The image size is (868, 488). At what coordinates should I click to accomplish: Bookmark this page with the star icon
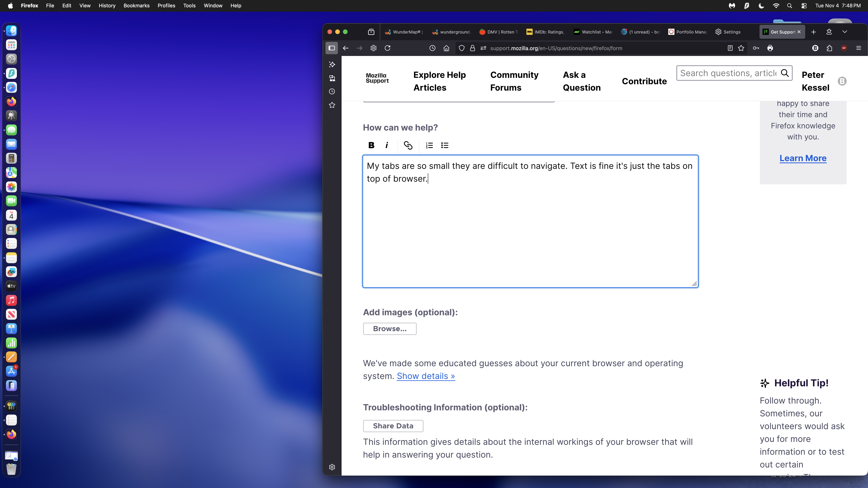tap(741, 48)
